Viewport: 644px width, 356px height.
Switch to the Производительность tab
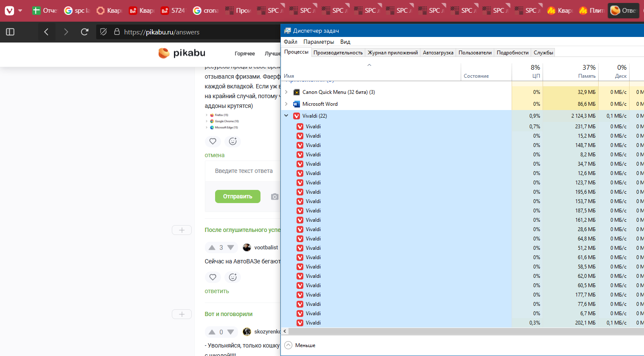(338, 53)
